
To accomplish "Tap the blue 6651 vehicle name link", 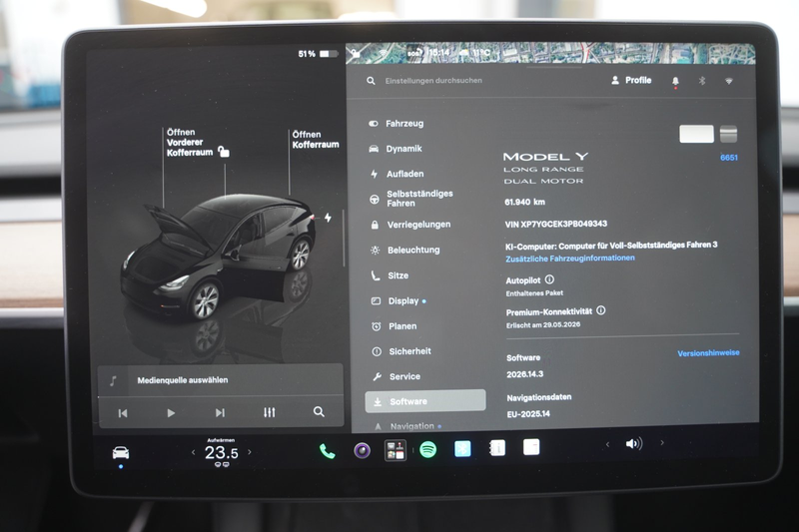I will (x=729, y=158).
